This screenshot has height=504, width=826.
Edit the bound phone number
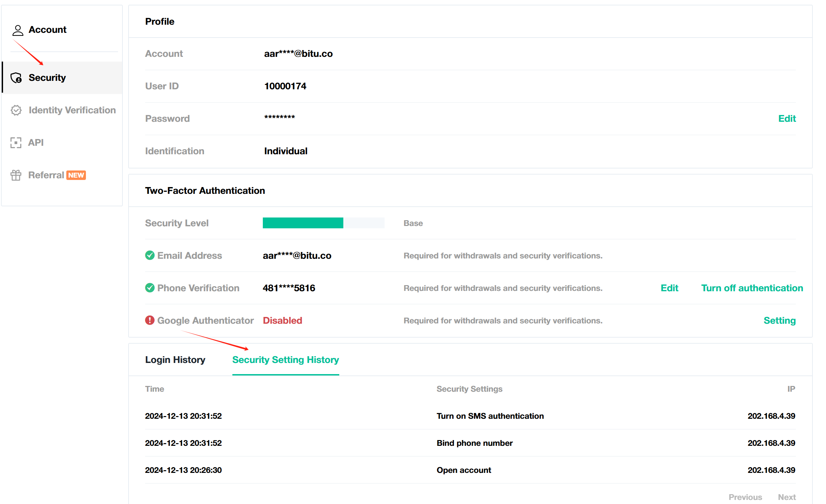pyautogui.click(x=669, y=288)
